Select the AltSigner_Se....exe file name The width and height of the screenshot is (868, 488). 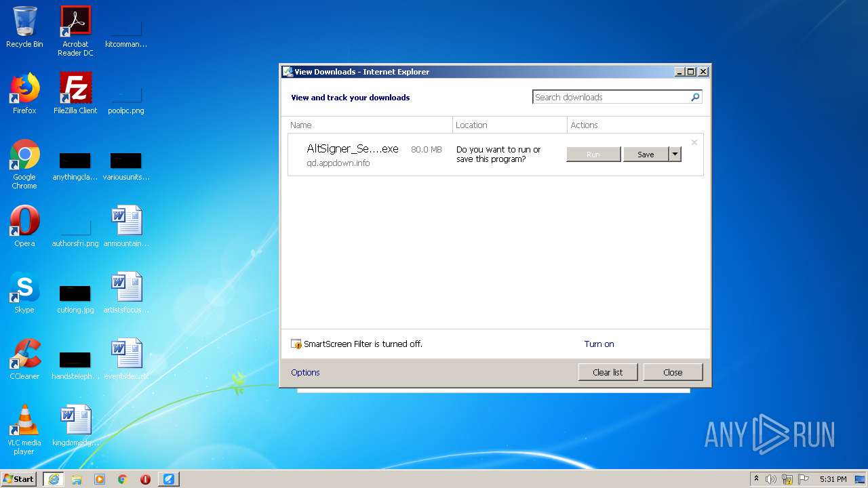click(x=353, y=149)
